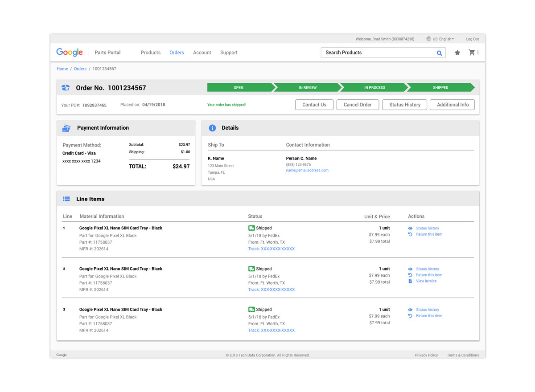This screenshot has height=392, width=535.
Task: Click the Google logo
Action: tap(70, 52)
